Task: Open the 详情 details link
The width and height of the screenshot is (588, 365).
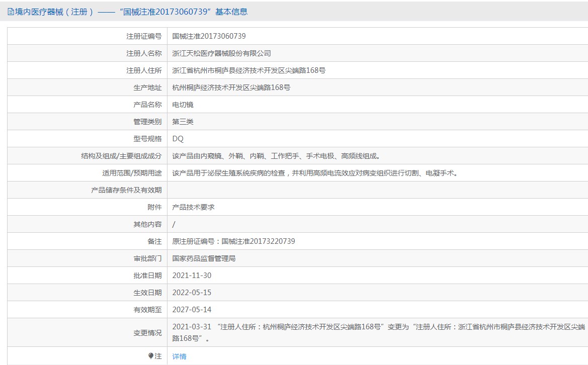Action: [179, 356]
